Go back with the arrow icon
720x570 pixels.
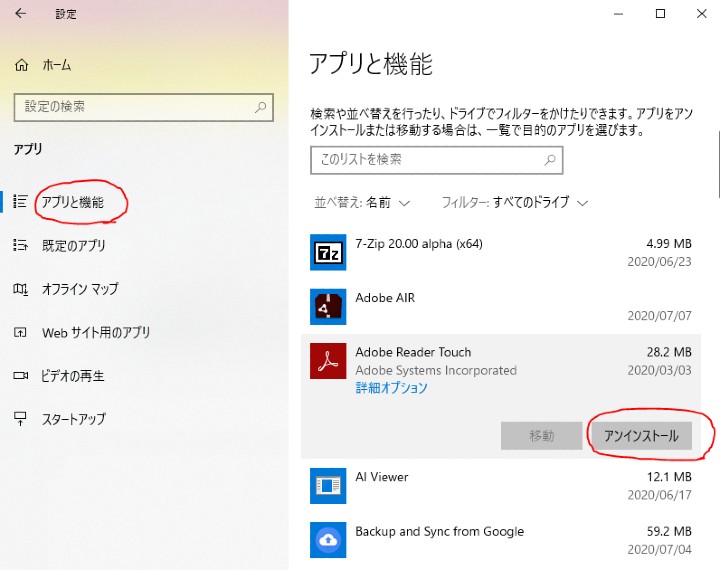(x=21, y=13)
